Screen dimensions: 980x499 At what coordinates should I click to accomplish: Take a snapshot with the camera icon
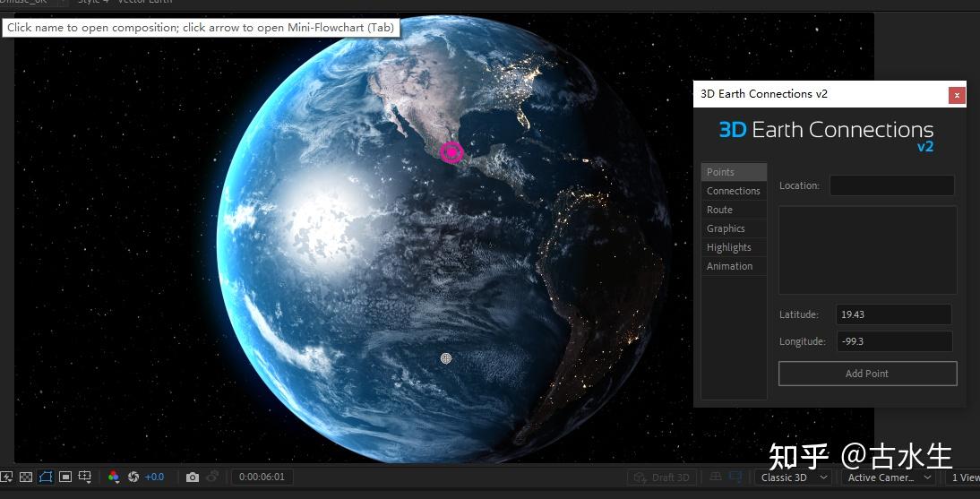(193, 477)
